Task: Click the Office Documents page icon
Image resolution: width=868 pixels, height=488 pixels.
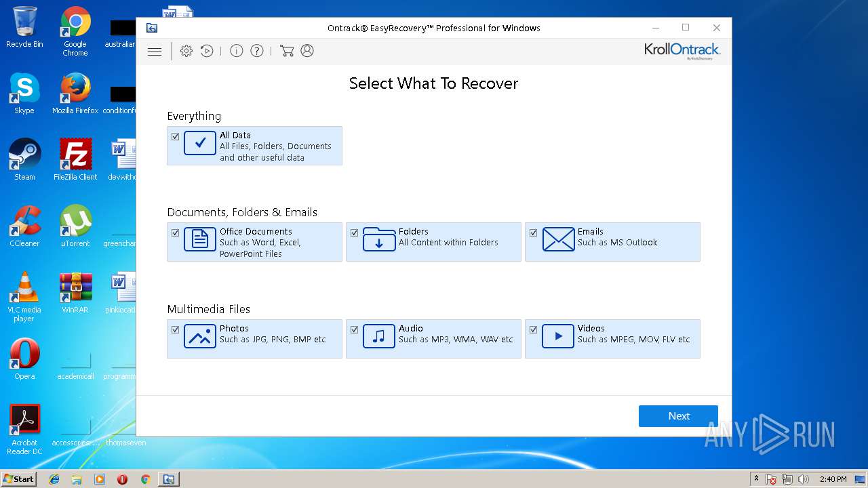Action: [200, 239]
